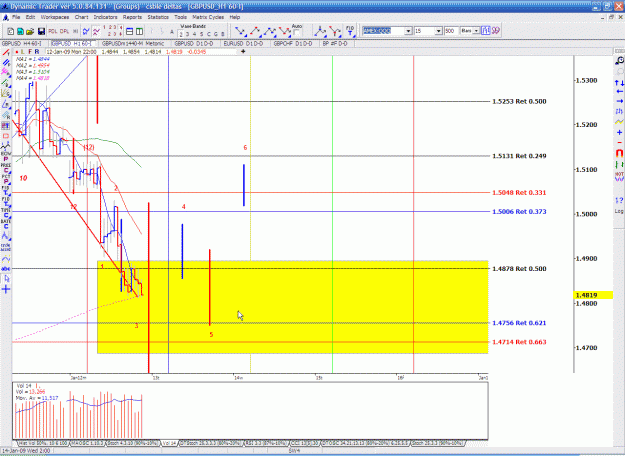
Task: Click the 1.4819 current price marker
Action: pyautogui.click(x=593, y=295)
